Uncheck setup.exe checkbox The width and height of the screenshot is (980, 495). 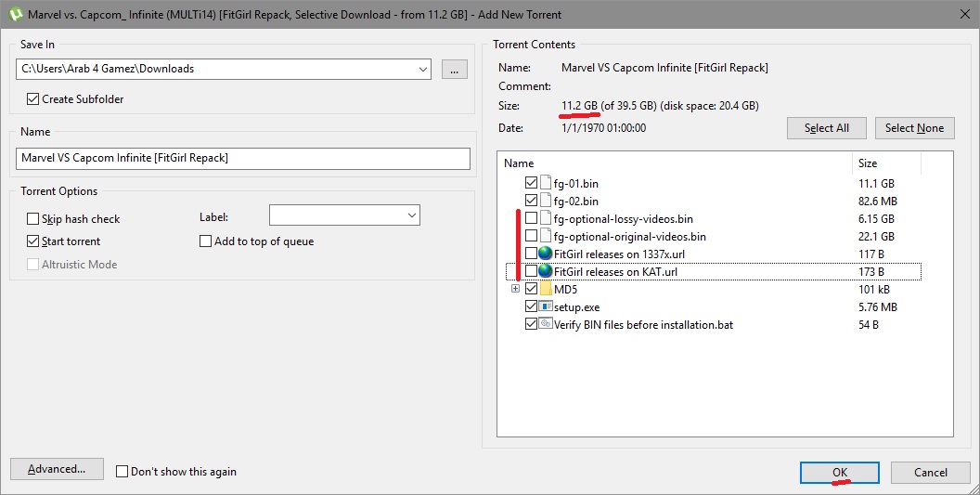[531, 306]
